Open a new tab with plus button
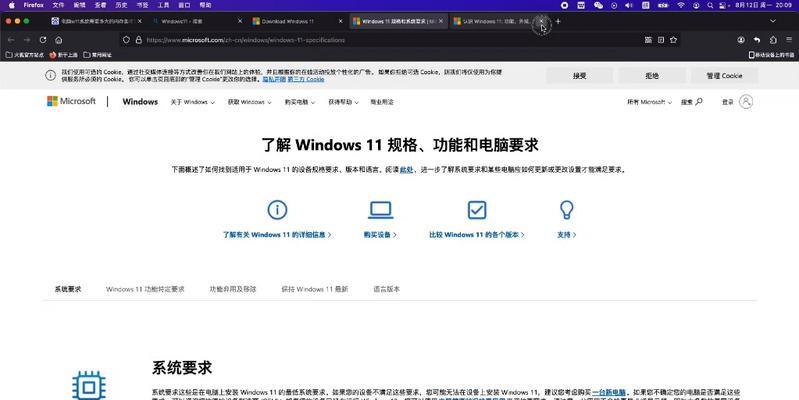Screen dimensions: 799x400 pyautogui.click(x=557, y=21)
